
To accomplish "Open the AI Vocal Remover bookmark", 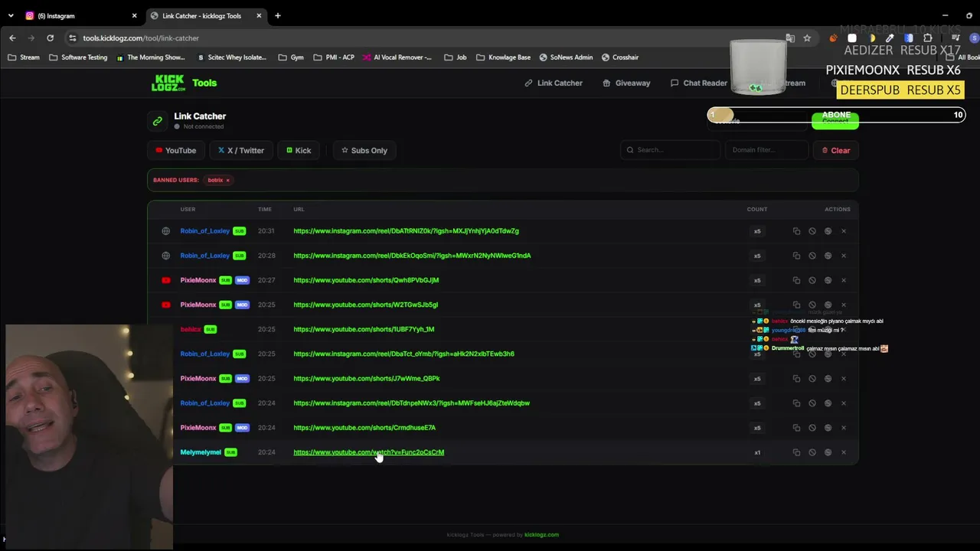I will click(397, 57).
